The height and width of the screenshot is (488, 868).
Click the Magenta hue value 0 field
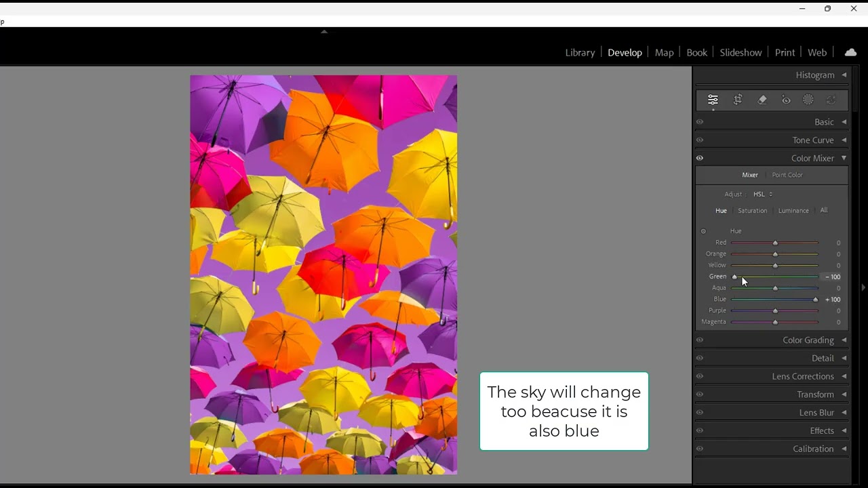tap(838, 322)
